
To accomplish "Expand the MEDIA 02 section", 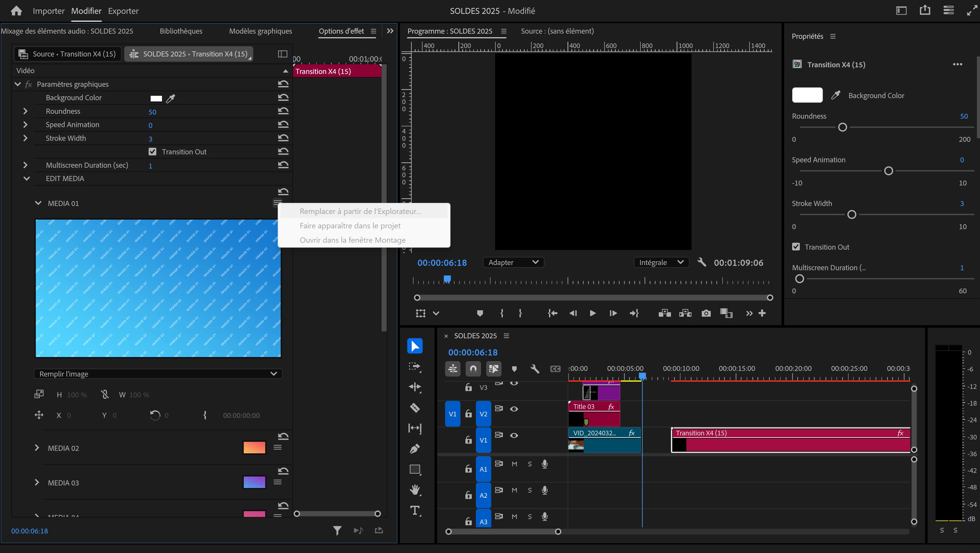I will 36,448.
